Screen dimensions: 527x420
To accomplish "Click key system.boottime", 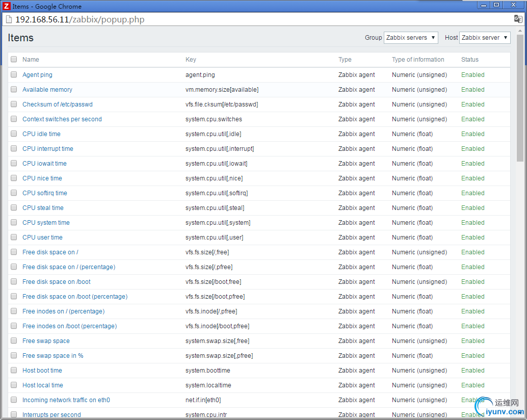I will tap(208, 370).
